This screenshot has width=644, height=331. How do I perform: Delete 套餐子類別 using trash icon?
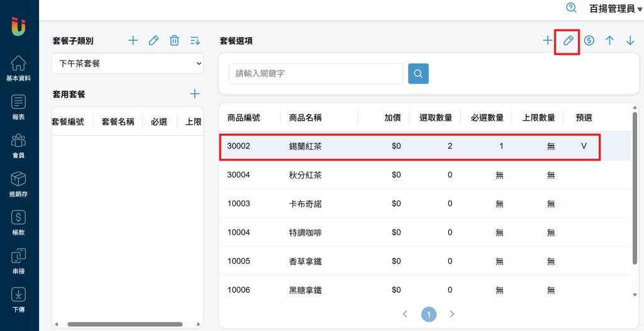174,41
